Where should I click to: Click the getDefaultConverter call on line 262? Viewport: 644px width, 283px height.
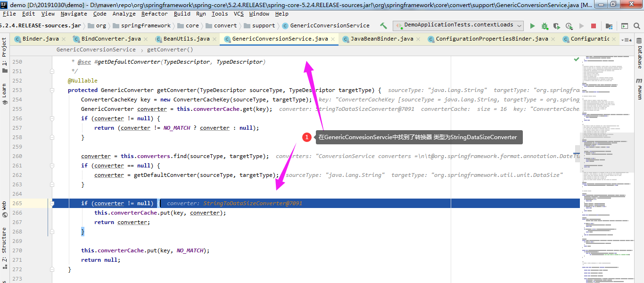[165, 175]
